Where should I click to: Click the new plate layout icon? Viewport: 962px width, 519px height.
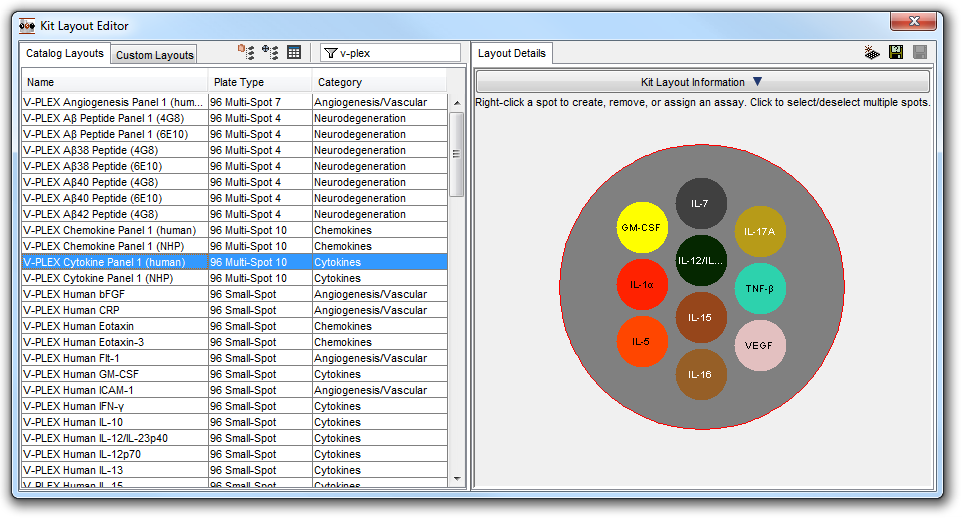[871, 53]
